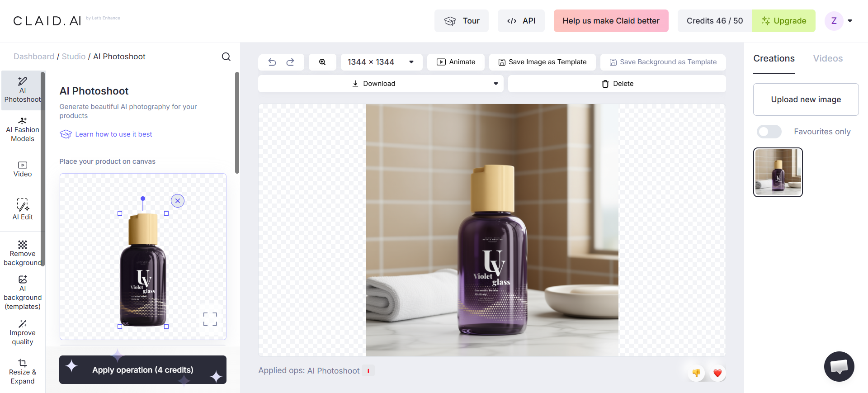This screenshot has height=393, width=868.
Task: Click Credits 46 / 50 indicator
Action: 715,21
